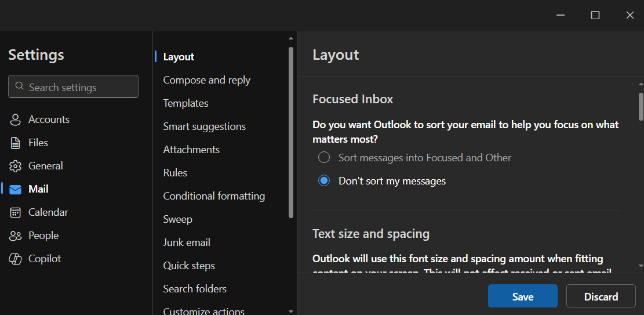This screenshot has height=315, width=644.
Task: Discard the layout changes
Action: point(601,296)
